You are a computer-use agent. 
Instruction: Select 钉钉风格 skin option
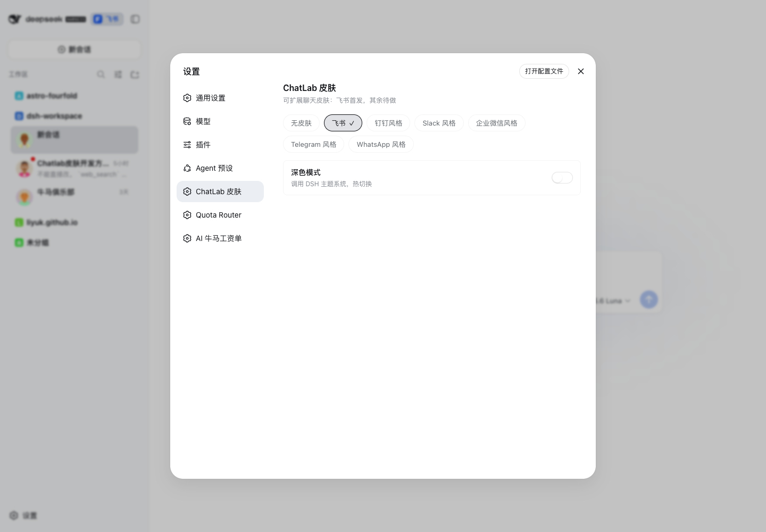388,123
